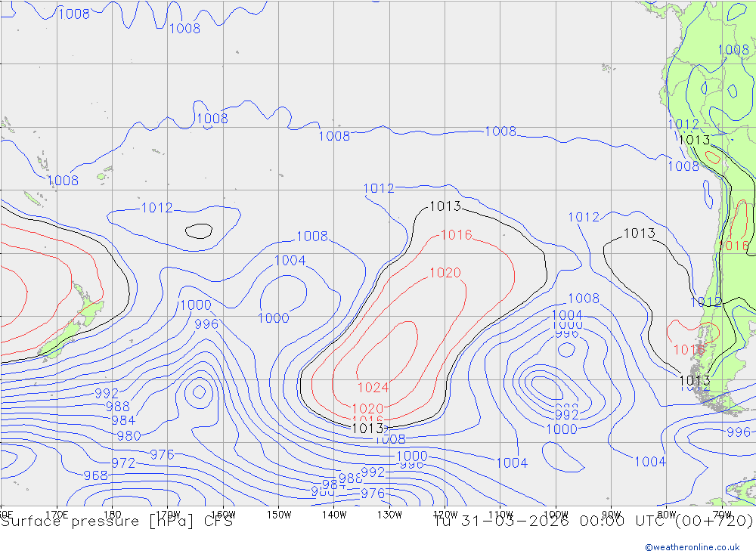Click the 968 isobar label
This screenshot has height=554, width=756.
tap(95, 475)
